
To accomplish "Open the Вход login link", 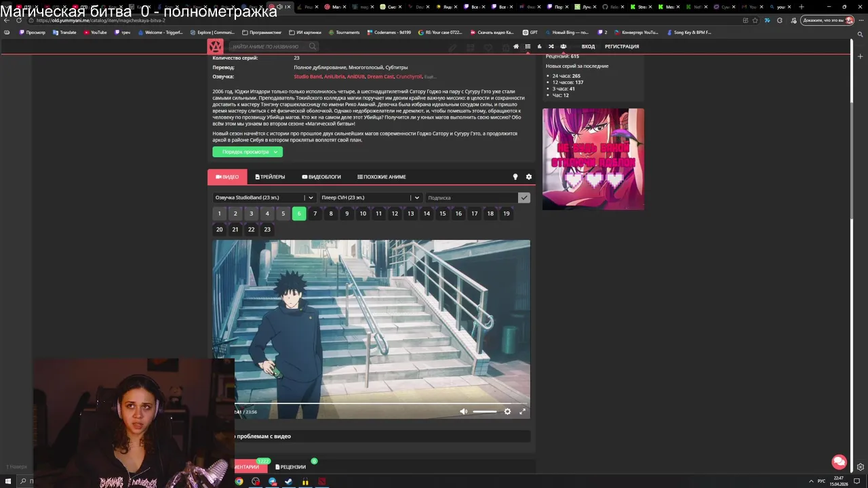I will tap(588, 47).
